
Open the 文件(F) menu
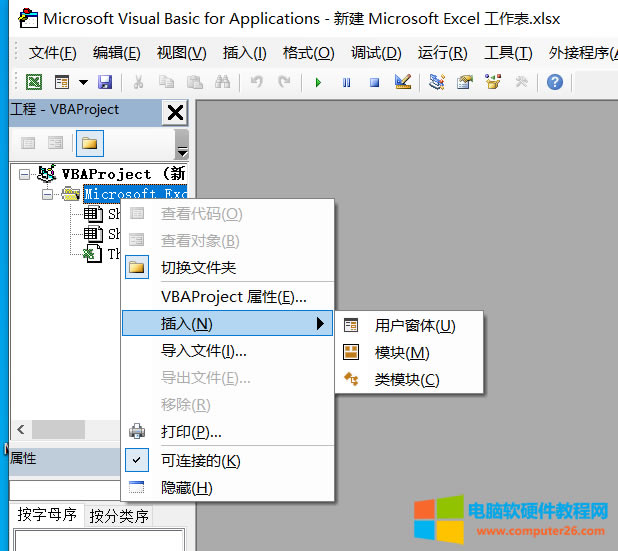(x=52, y=53)
